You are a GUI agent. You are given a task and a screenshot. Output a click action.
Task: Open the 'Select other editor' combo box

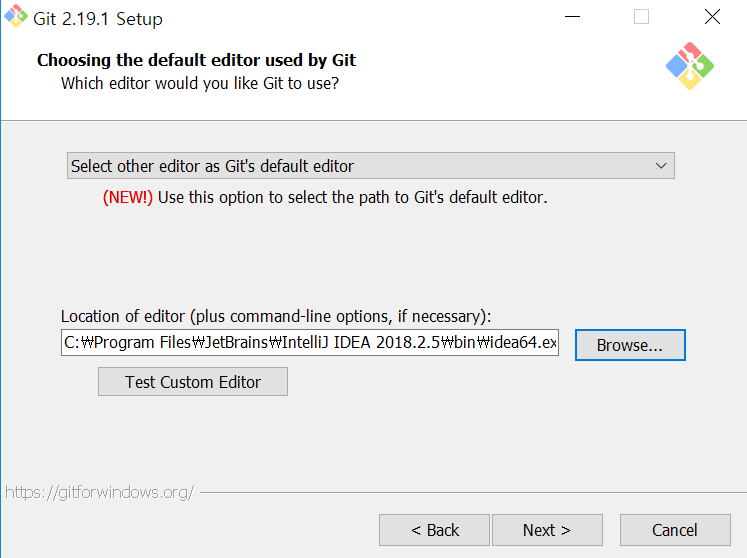(371, 166)
